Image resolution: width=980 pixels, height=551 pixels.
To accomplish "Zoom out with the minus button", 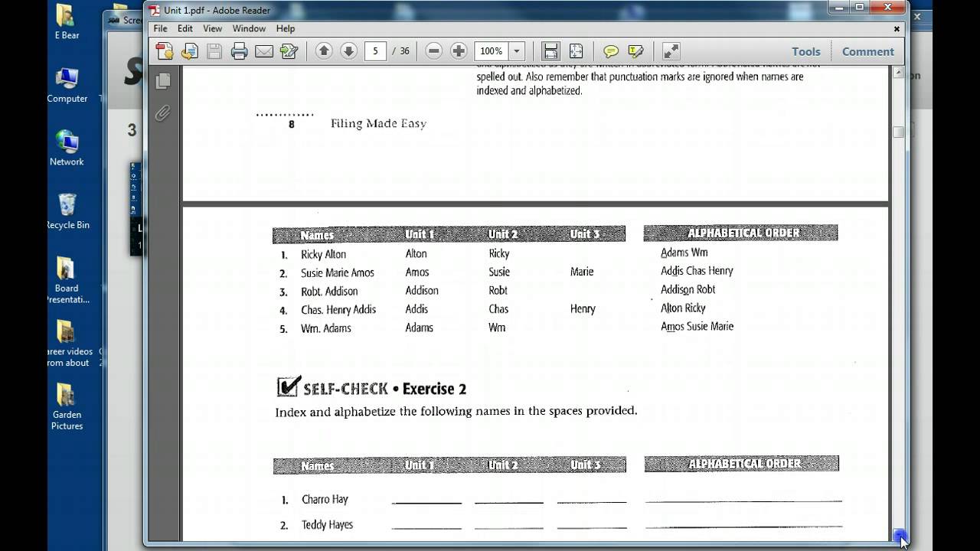I will 434,51.
